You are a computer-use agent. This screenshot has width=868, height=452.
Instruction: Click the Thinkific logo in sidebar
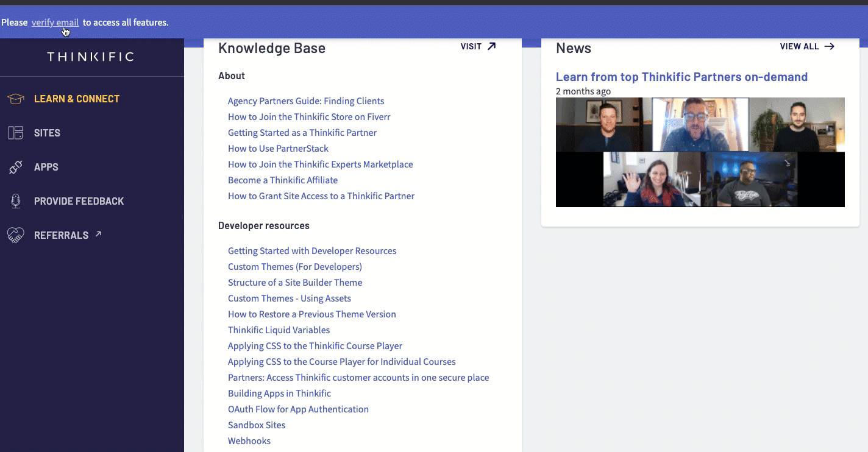tap(91, 57)
